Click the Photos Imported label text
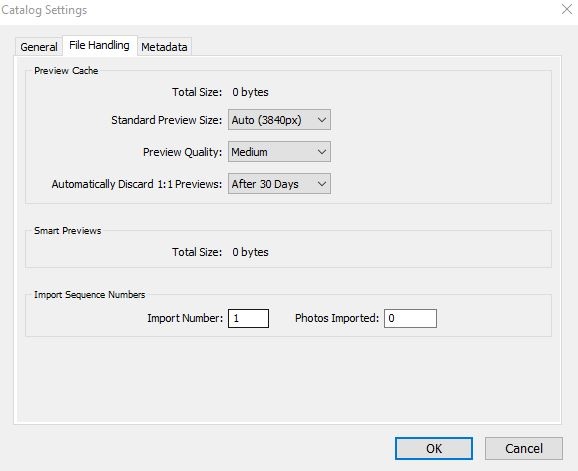The image size is (578, 471). pos(337,318)
